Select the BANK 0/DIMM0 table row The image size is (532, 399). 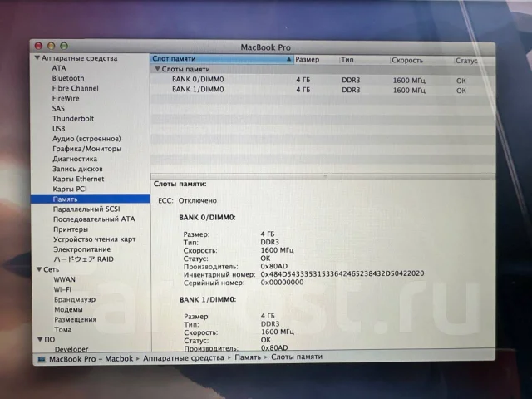[x=323, y=80]
